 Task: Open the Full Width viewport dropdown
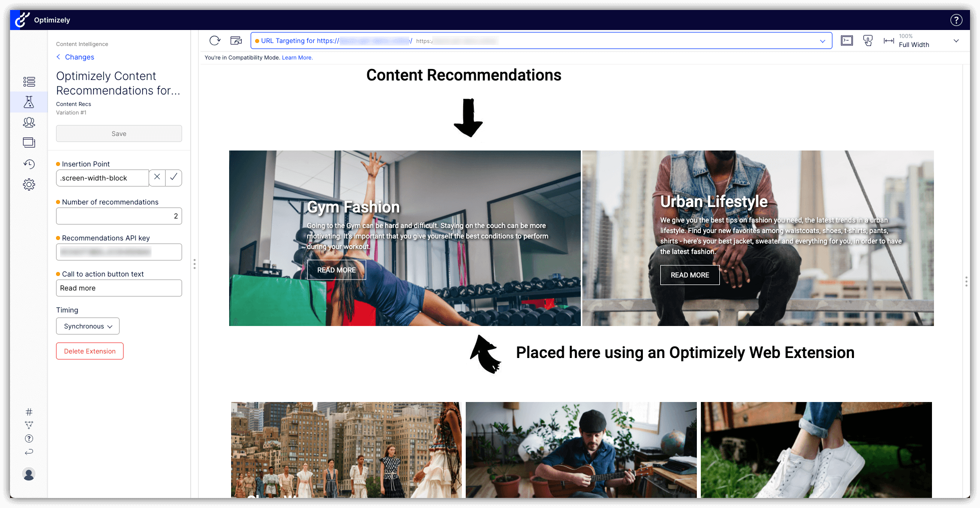pyautogui.click(x=956, y=41)
